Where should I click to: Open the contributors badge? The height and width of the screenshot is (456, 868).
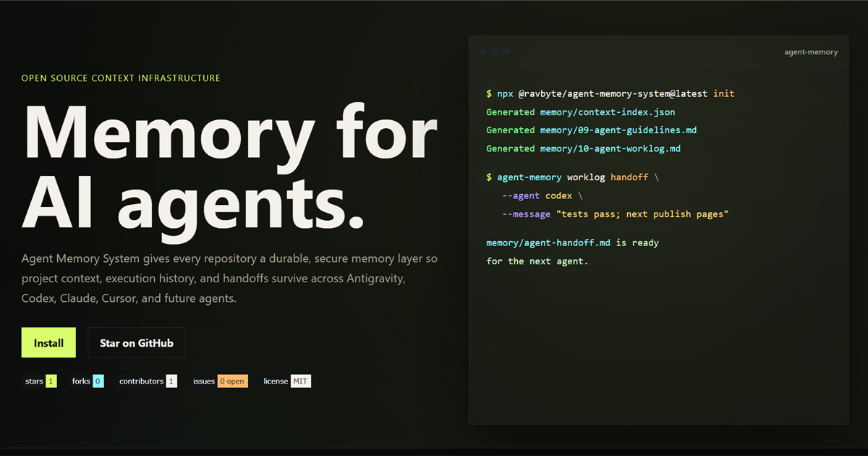[147, 381]
